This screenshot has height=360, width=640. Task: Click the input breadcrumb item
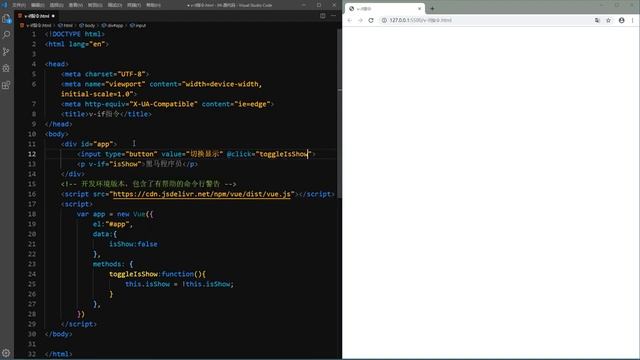click(138, 25)
